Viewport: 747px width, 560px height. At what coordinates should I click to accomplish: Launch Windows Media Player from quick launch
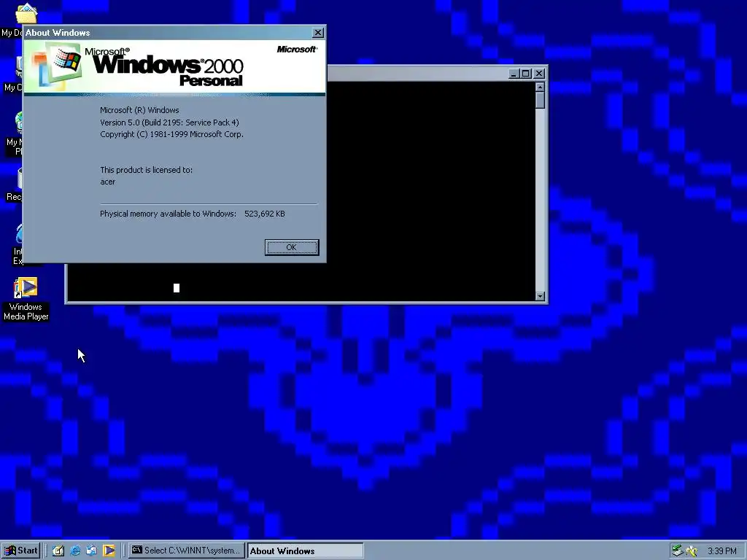tap(109, 551)
